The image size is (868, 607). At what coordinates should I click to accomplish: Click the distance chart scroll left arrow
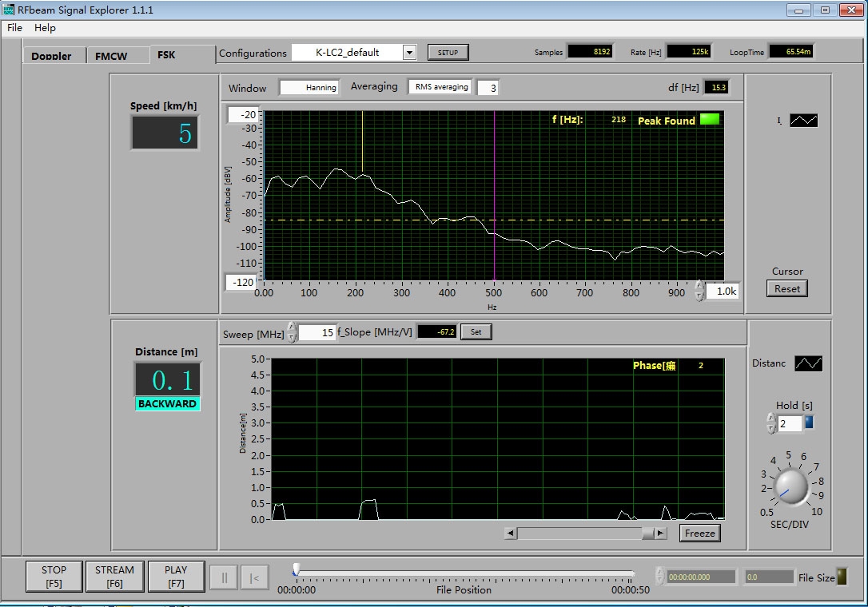coord(511,533)
